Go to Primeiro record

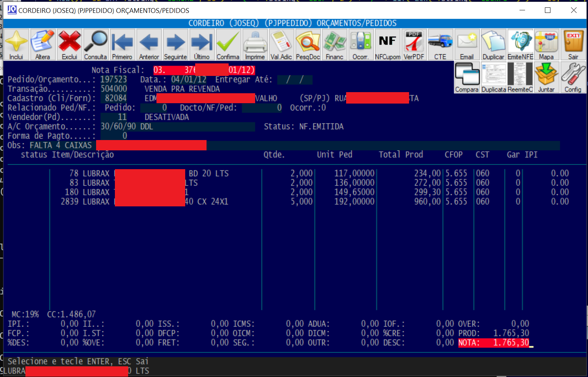click(x=122, y=45)
